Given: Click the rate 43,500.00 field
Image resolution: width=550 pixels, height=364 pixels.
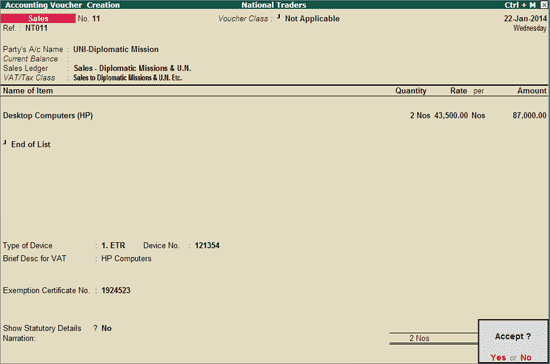Looking at the screenshot, I should pos(451,115).
